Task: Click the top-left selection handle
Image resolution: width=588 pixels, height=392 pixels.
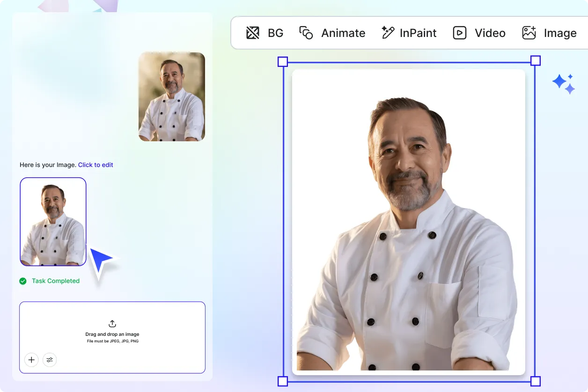Action: click(x=283, y=62)
